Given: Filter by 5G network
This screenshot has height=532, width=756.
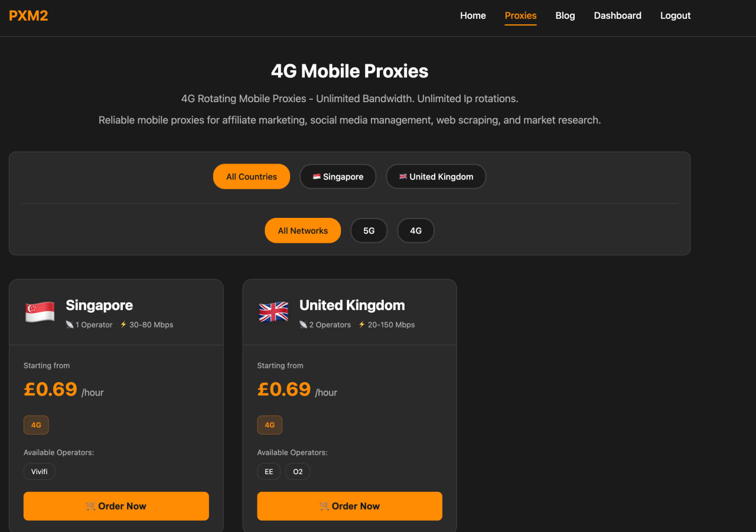Looking at the screenshot, I should point(369,231).
